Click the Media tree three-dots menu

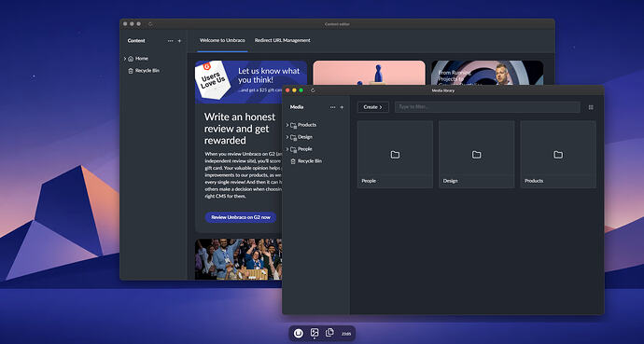(x=332, y=107)
